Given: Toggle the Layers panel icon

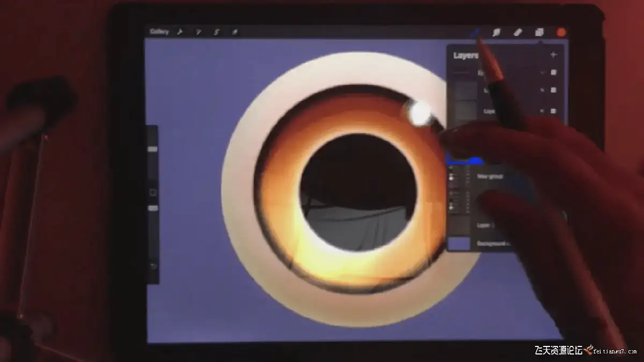Looking at the screenshot, I should point(539,32).
